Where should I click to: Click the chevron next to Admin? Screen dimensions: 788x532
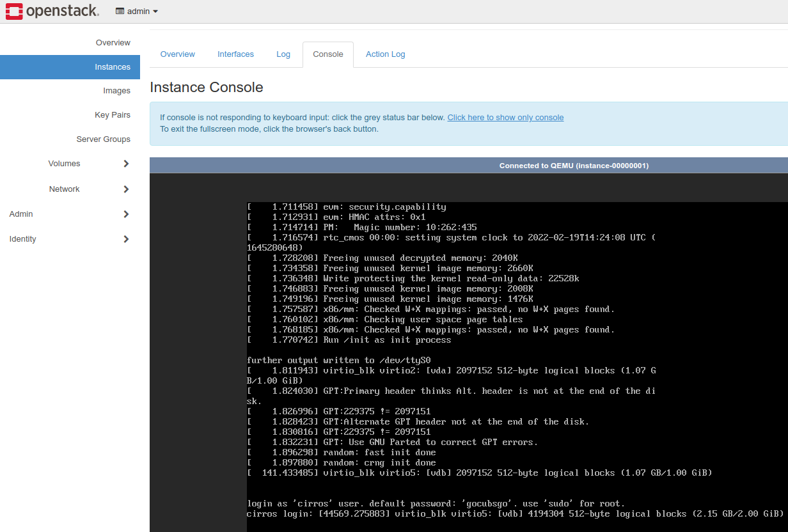(x=126, y=214)
